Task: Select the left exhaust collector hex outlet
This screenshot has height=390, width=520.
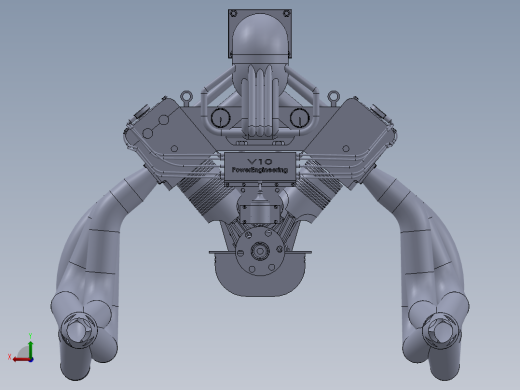Action: (x=78, y=331)
